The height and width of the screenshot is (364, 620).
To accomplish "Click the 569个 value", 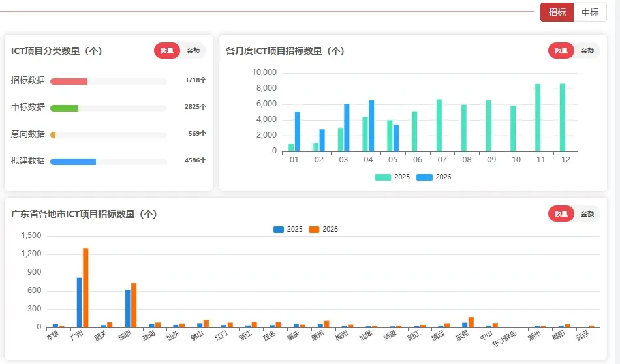I will (x=197, y=134).
